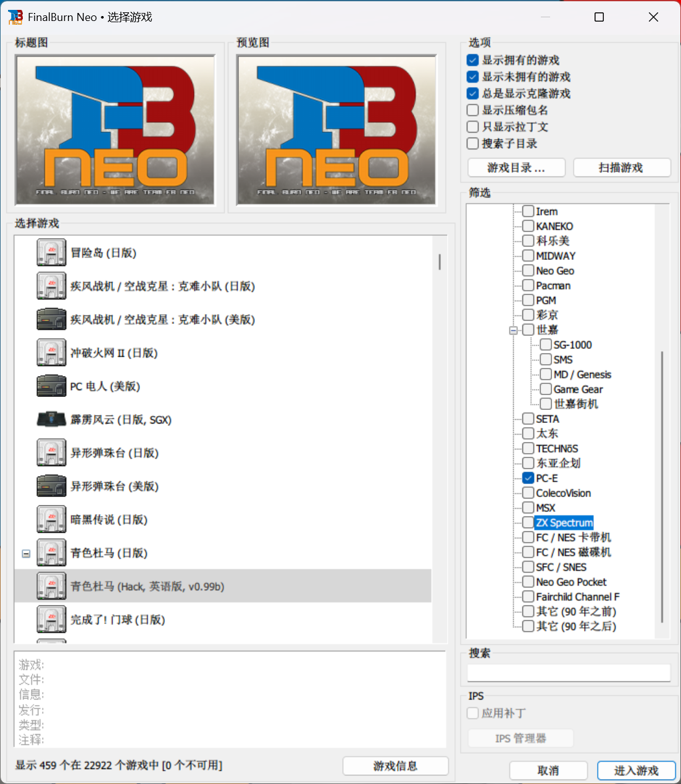Image resolution: width=681 pixels, height=784 pixels.
Task: Click 进入游戏 to start
Action: (636, 770)
